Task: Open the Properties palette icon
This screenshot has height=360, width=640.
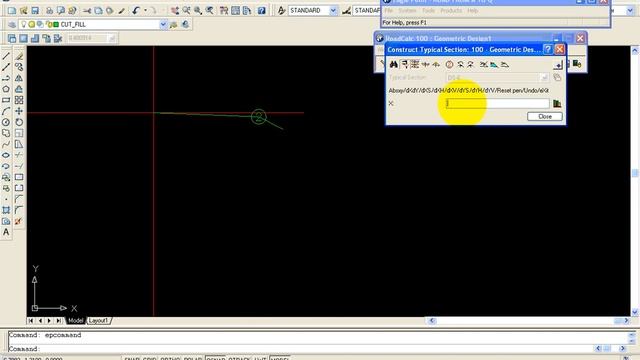Action: 224,11
